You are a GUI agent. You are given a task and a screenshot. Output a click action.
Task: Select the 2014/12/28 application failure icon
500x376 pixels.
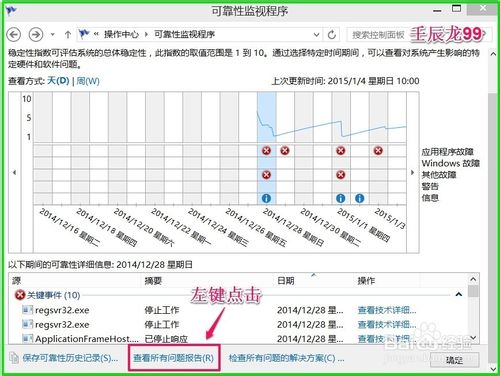[x=266, y=151]
